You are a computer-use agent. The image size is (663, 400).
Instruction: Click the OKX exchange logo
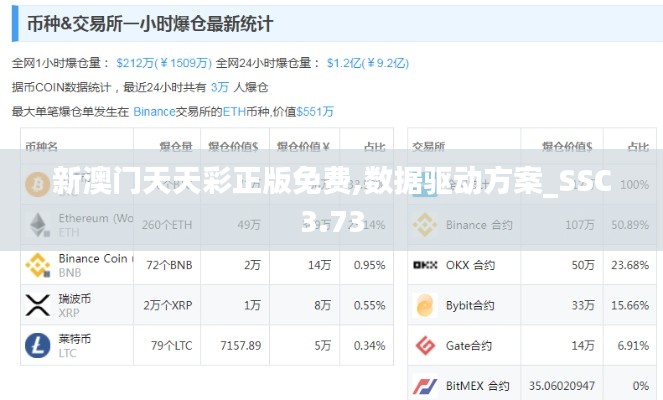pyautogui.click(x=425, y=265)
